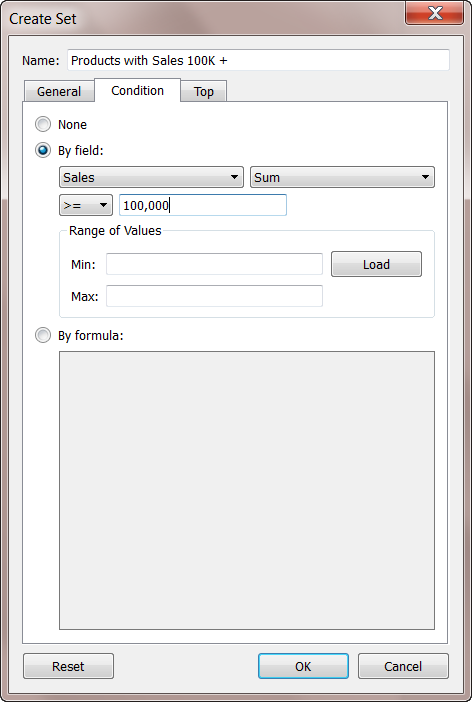The image size is (472, 702).
Task: Click Load to fetch value range
Action: point(376,264)
